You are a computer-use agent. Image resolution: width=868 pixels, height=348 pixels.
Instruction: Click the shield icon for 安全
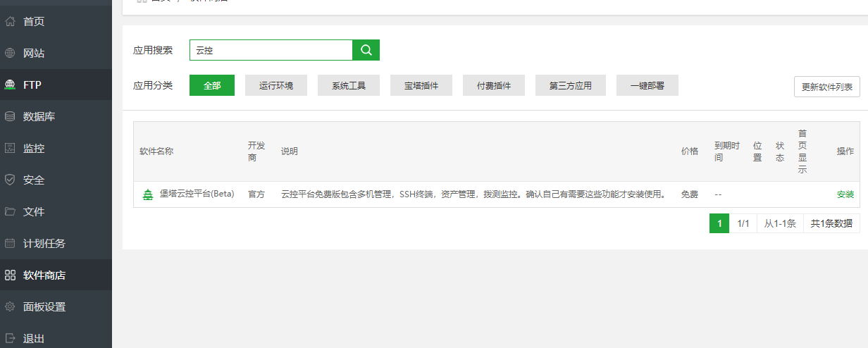tap(10, 180)
